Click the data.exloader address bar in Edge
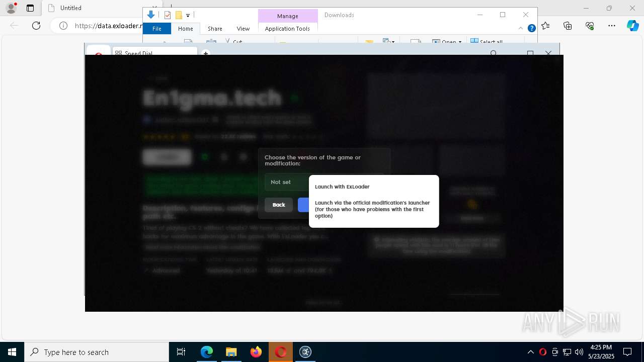 tap(108, 26)
